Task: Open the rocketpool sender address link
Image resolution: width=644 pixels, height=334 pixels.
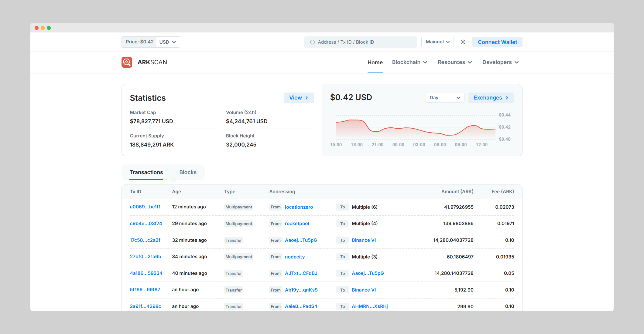Action: (297, 224)
